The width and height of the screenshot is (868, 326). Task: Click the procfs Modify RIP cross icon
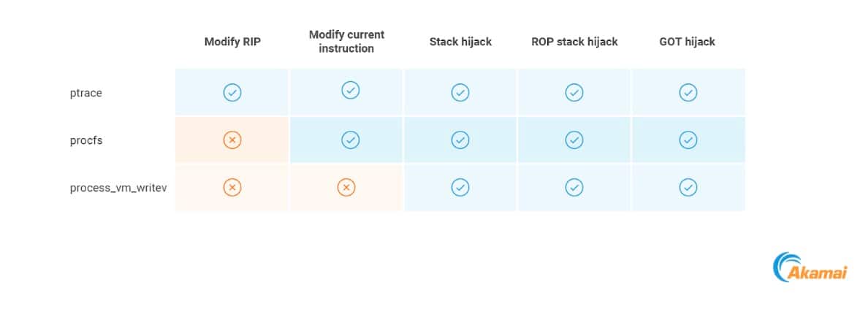click(232, 140)
